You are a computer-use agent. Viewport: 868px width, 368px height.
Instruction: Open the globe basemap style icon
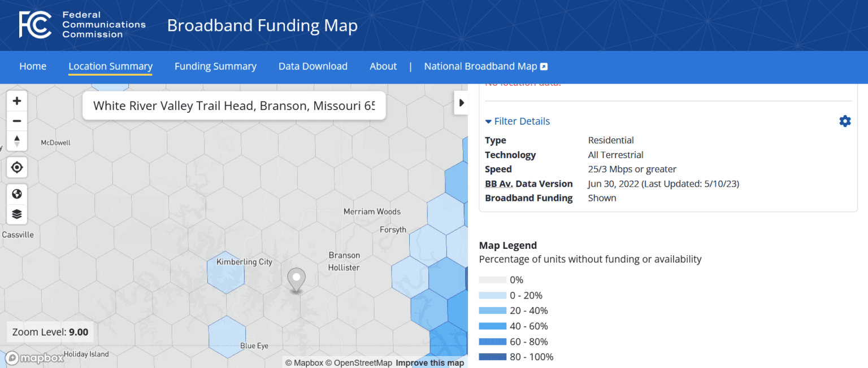click(x=17, y=194)
